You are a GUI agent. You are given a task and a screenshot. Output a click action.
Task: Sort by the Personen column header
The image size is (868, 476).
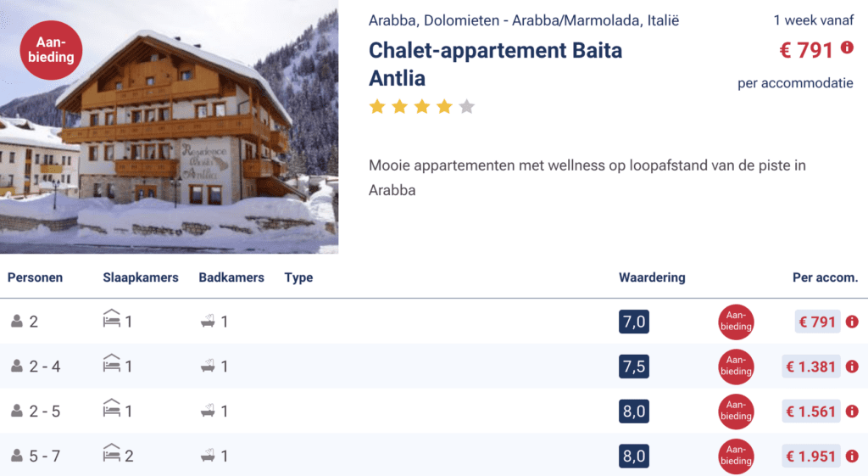pos(35,277)
